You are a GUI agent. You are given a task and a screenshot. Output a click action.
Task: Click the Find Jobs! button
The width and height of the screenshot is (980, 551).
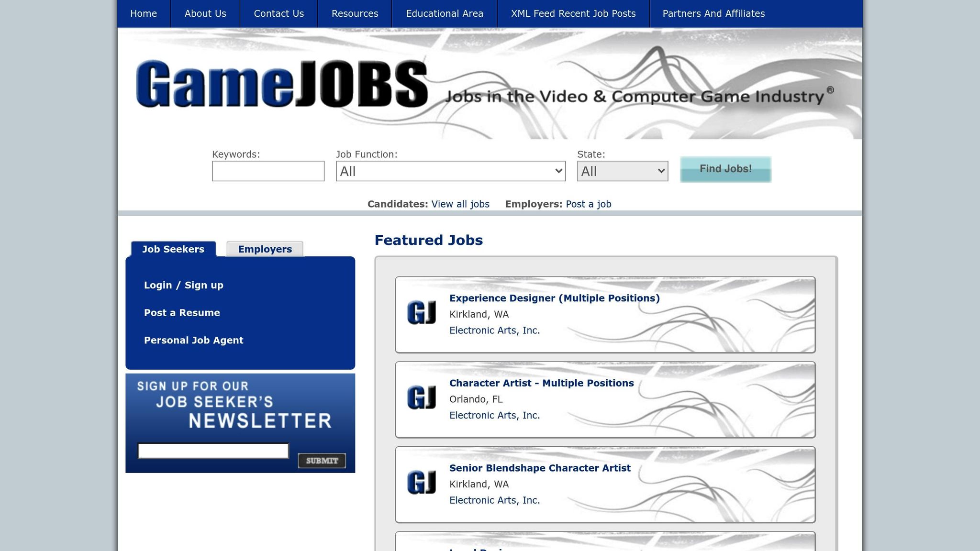(725, 169)
